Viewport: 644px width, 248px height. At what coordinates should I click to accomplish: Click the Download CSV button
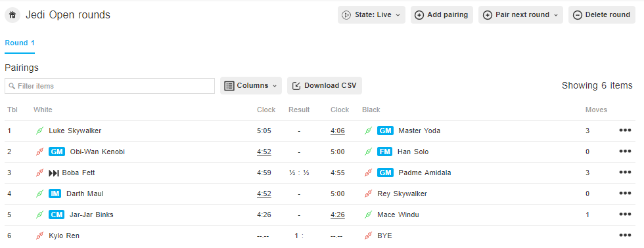click(325, 86)
